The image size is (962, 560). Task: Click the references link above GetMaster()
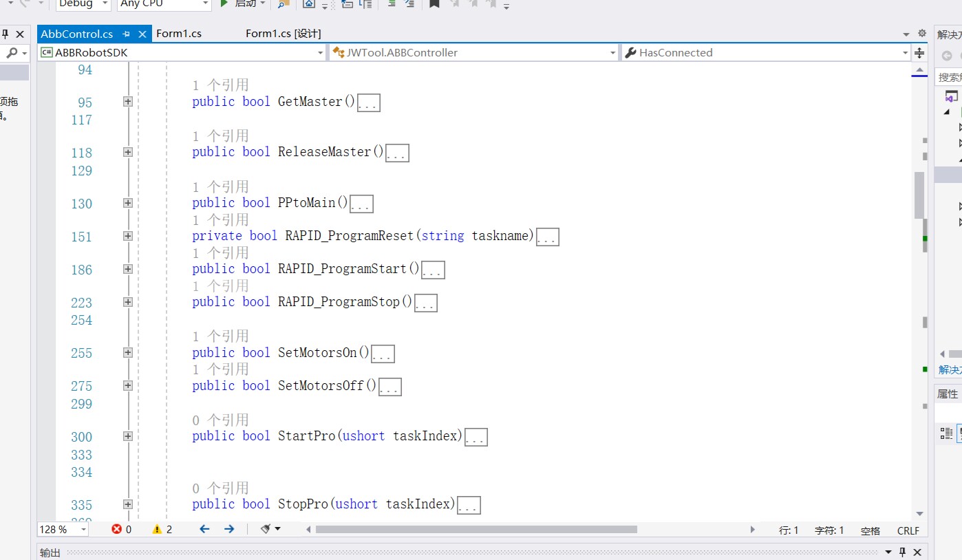tap(220, 85)
